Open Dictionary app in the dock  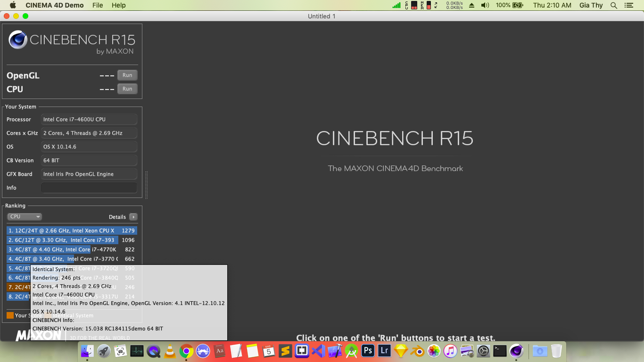coord(219,351)
